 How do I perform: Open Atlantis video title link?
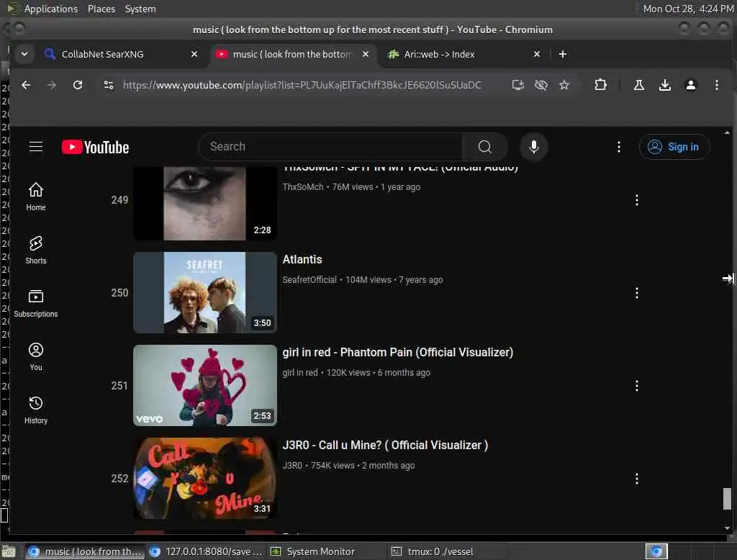point(302,260)
